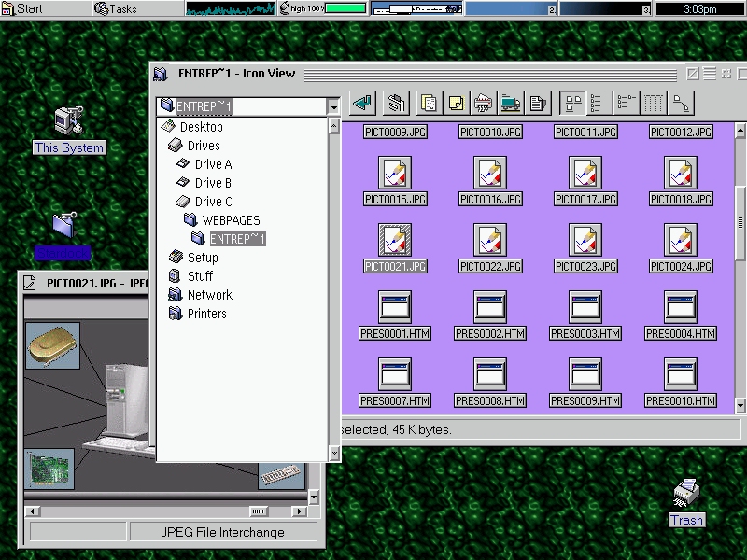Click the PICT0009.JPG file label
Viewport: 747px width, 560px height.
tap(395, 132)
